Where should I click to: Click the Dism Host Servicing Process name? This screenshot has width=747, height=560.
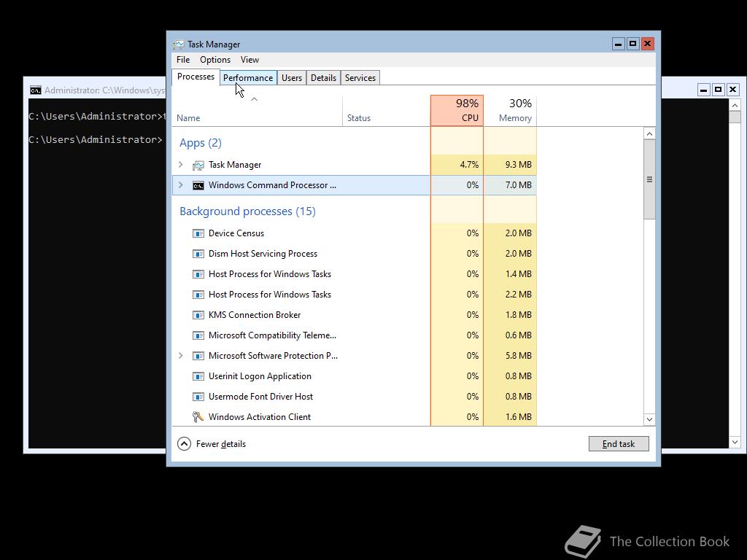263,254
